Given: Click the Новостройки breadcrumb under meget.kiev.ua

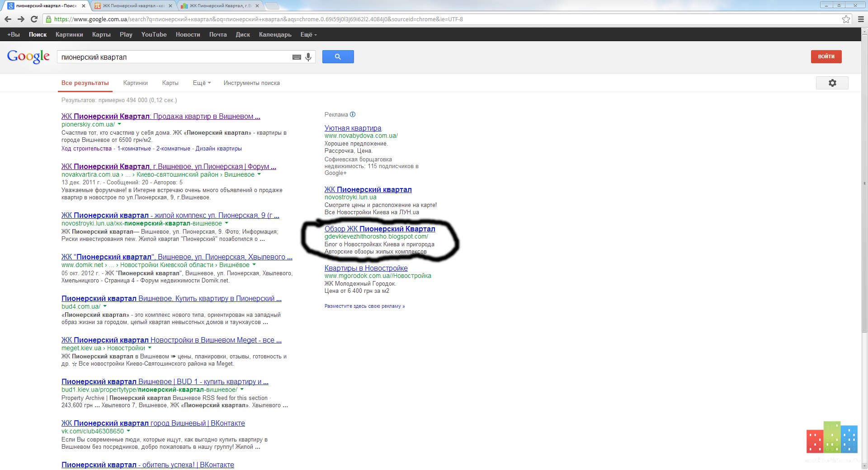Looking at the screenshot, I should [126, 348].
